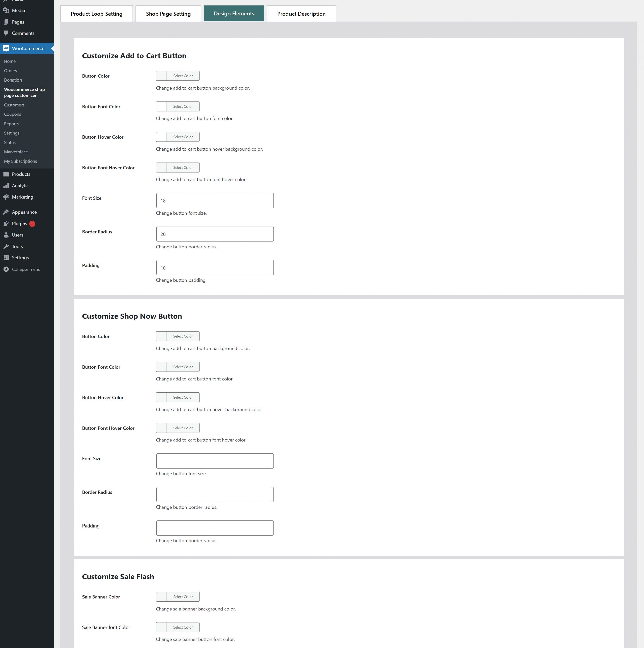Pick Add to Cart Button Font Color
Image resolution: width=644 pixels, height=648 pixels.
(x=178, y=106)
